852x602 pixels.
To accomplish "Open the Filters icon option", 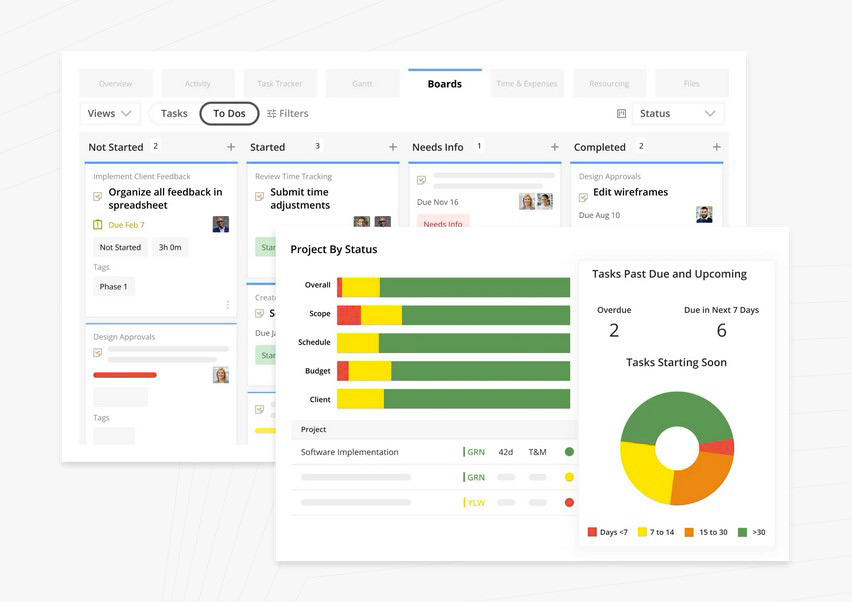I will click(272, 114).
